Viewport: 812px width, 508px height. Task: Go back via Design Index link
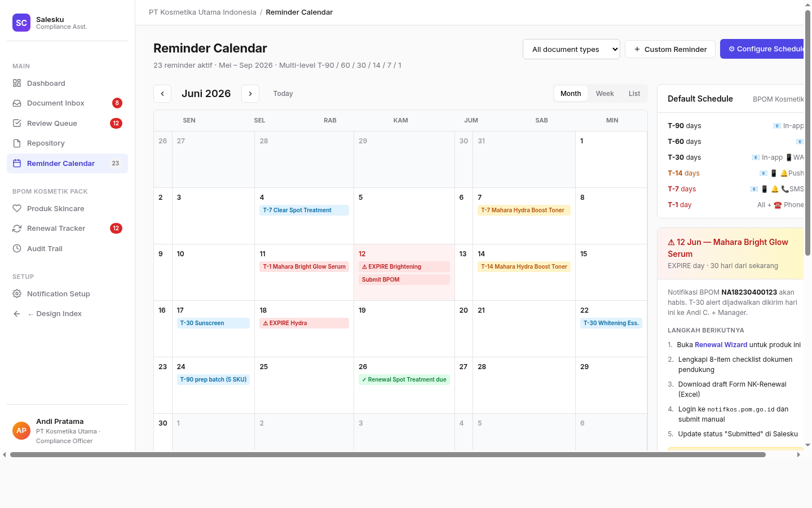click(x=67, y=314)
